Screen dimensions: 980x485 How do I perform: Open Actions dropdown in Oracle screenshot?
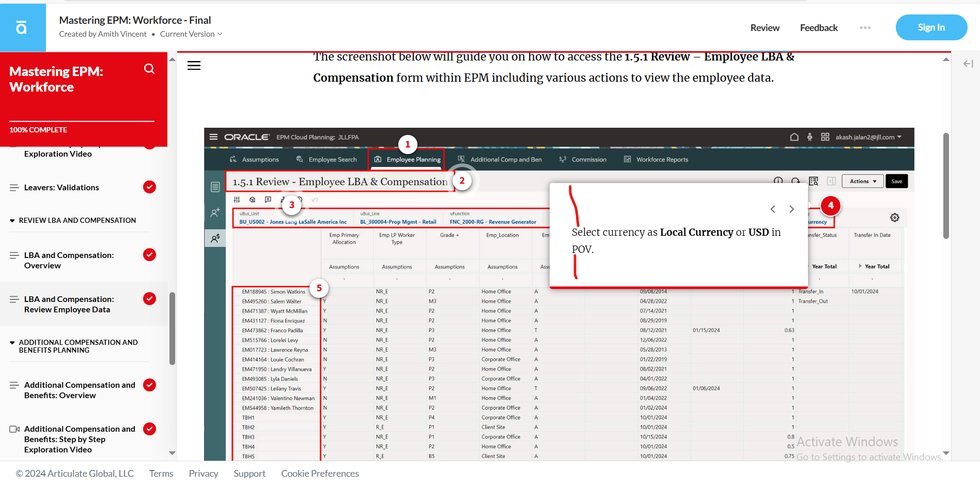(x=863, y=181)
